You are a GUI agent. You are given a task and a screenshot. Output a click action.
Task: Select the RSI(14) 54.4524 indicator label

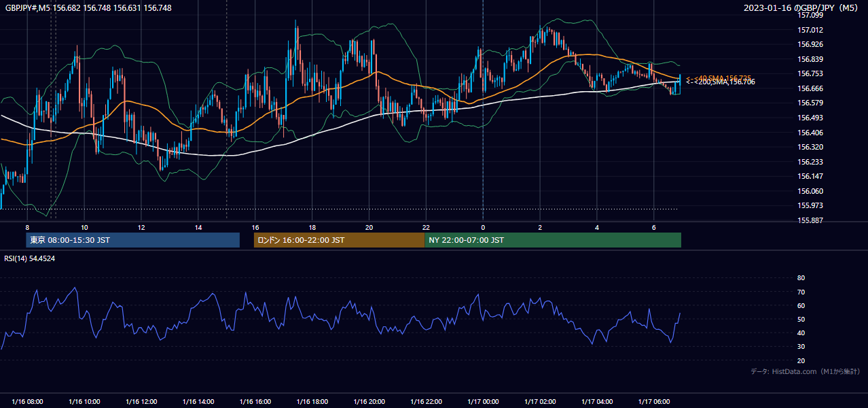(31, 258)
